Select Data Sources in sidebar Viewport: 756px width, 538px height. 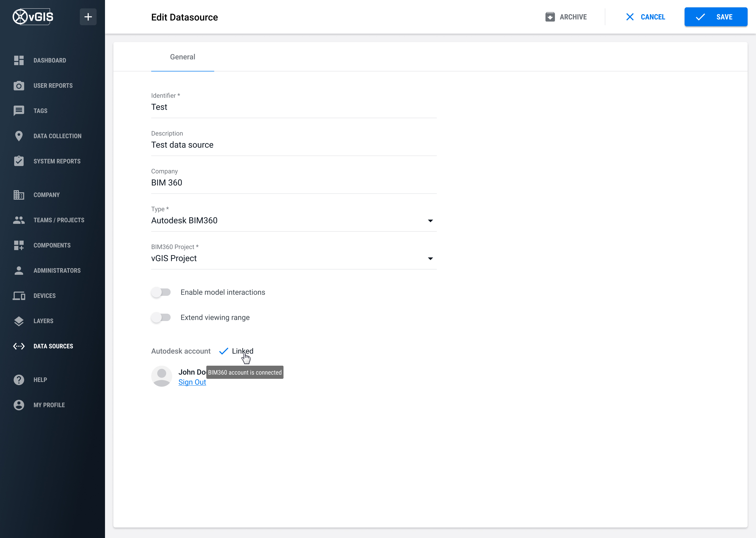pyautogui.click(x=53, y=346)
